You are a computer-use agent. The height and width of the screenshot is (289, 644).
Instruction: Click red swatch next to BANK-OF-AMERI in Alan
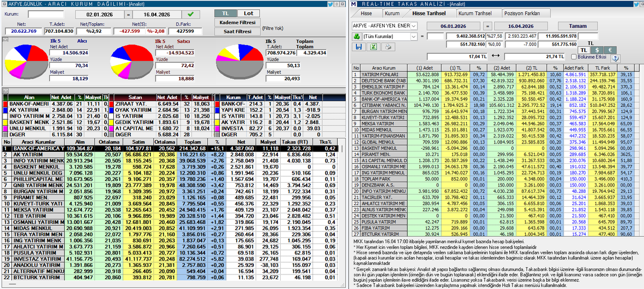(x=5, y=103)
